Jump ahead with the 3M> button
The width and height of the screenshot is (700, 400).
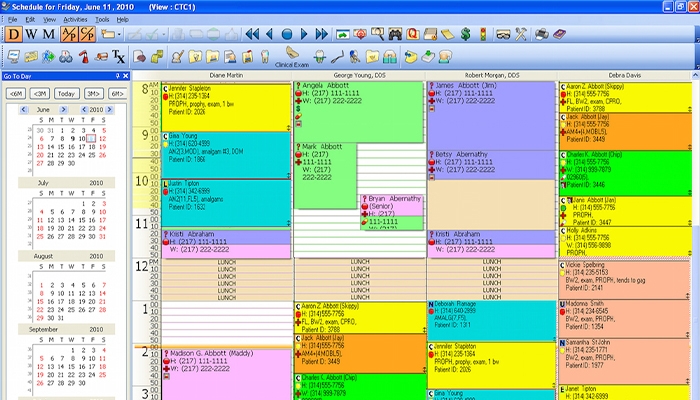pos(91,93)
